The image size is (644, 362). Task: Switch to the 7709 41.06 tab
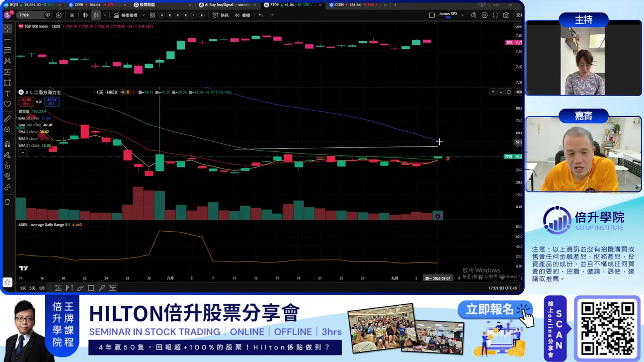[x=293, y=5]
